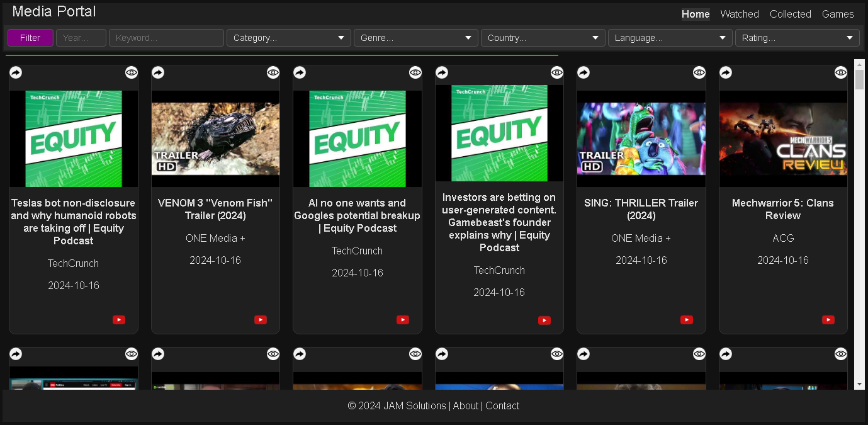Open the Genre dropdown filter
This screenshot has width=868, height=425.
tap(416, 38)
